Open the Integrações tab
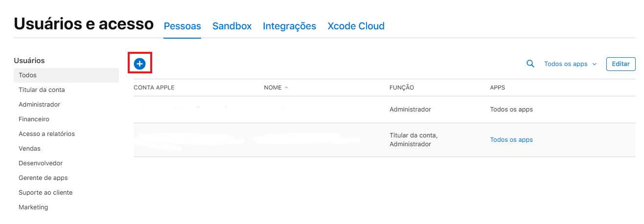This screenshot has height=224, width=644. pos(289,26)
